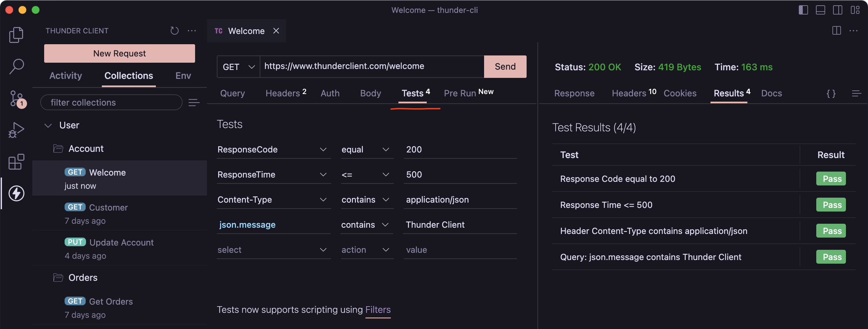The image size is (868, 329).
Task: Open the Explorer files icon
Action: [16, 35]
